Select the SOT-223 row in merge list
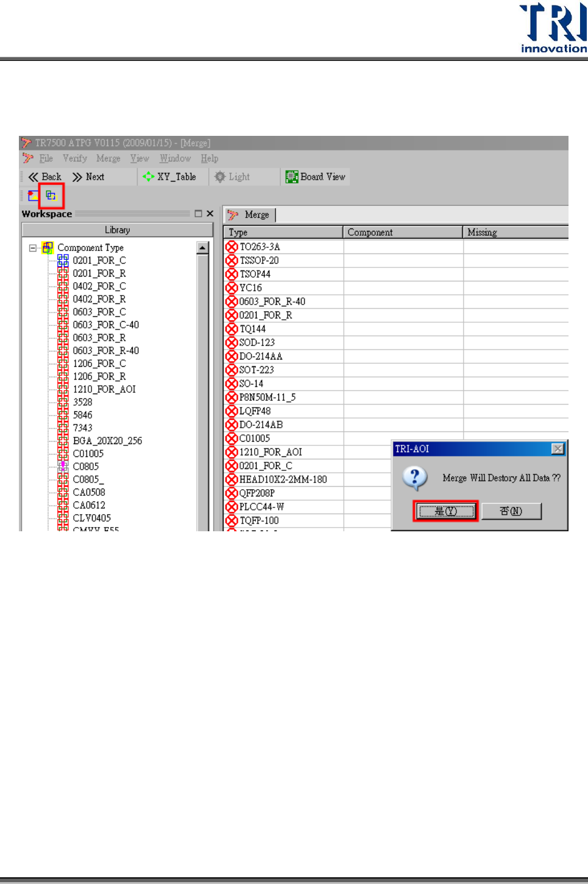Viewport: 588px width, 884px height. (396, 370)
